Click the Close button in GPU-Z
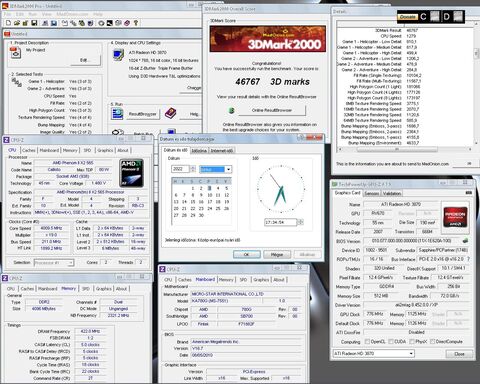Image resolution: width=480 pixels, height=384 pixels. coord(459,354)
